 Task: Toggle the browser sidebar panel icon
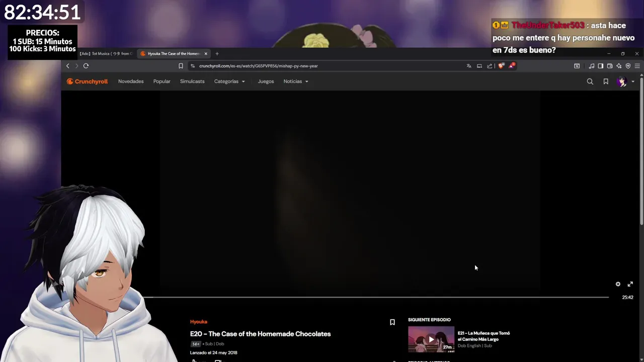tap(601, 66)
